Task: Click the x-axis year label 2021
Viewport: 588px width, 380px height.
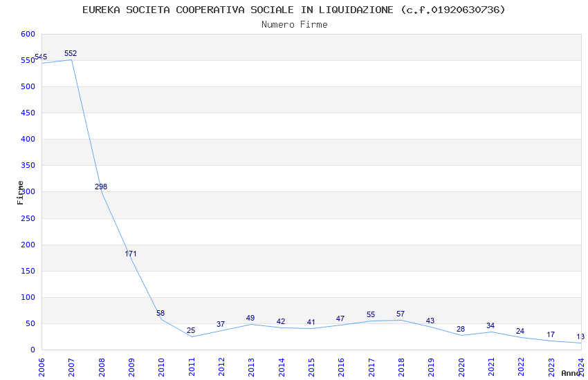Action: (491, 367)
